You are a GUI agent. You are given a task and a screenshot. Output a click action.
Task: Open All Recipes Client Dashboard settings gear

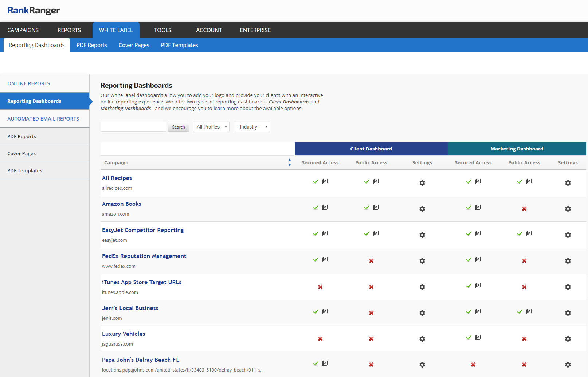[422, 183]
